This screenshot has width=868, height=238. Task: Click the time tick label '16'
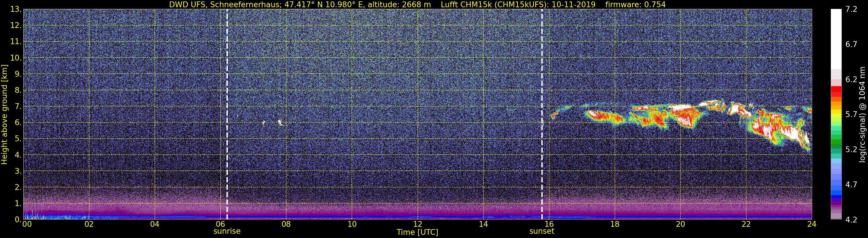coord(549,224)
